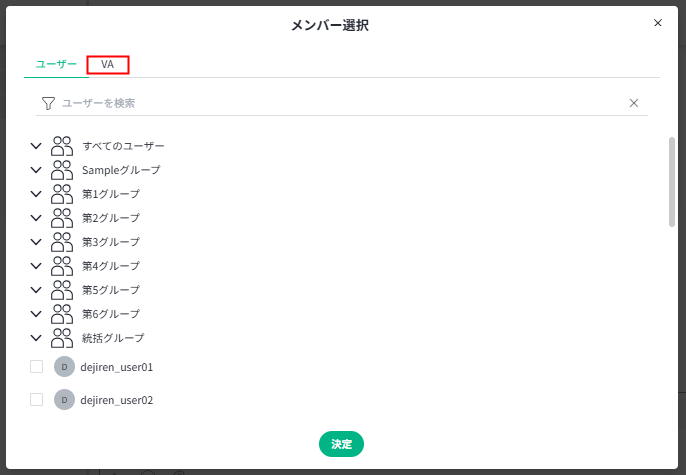Click the Sampleグループ group icon
The width and height of the screenshot is (686, 475).
[62, 170]
